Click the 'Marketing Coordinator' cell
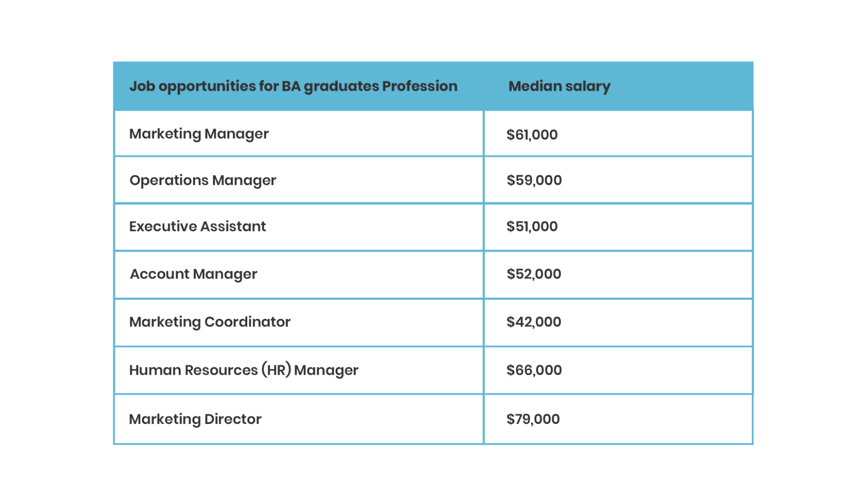 [x=210, y=322]
